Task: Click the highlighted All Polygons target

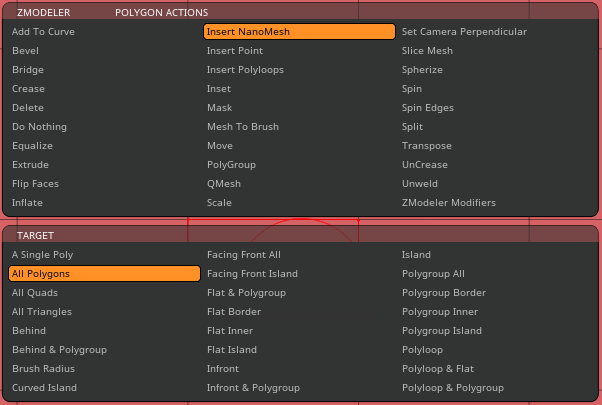Action: pyautogui.click(x=105, y=274)
